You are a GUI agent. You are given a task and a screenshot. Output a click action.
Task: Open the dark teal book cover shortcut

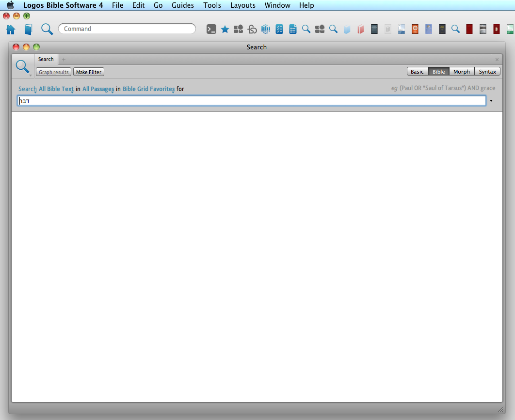pos(374,29)
